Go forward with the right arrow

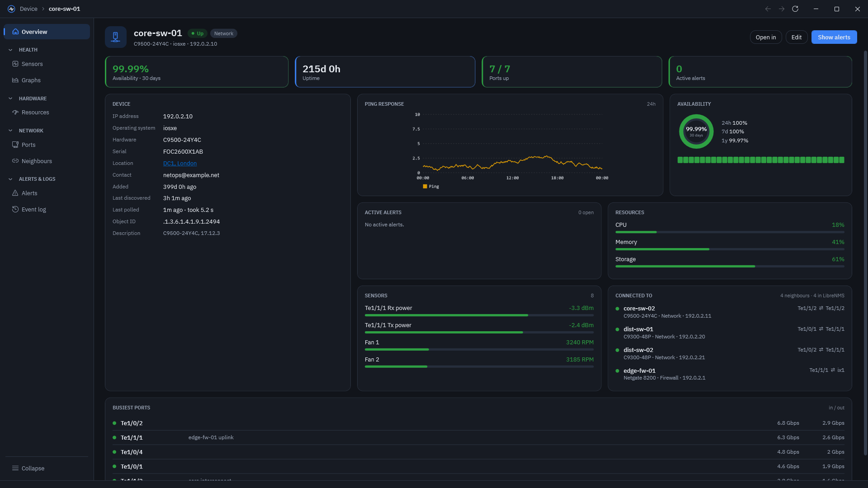click(782, 9)
